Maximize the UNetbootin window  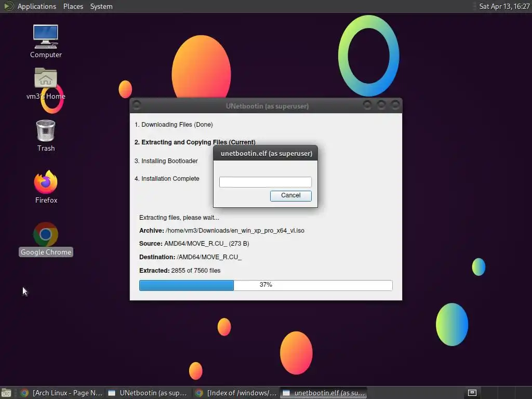coord(381,105)
